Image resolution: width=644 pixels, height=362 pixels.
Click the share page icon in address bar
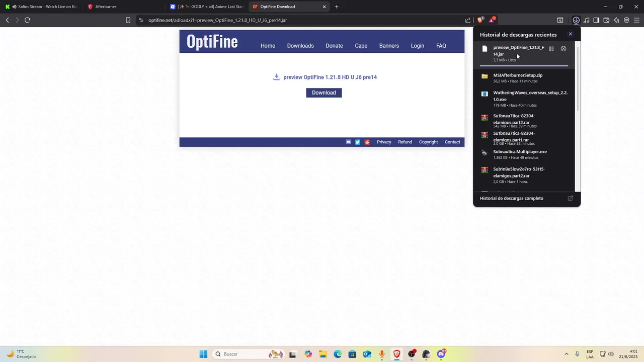[x=468, y=20]
